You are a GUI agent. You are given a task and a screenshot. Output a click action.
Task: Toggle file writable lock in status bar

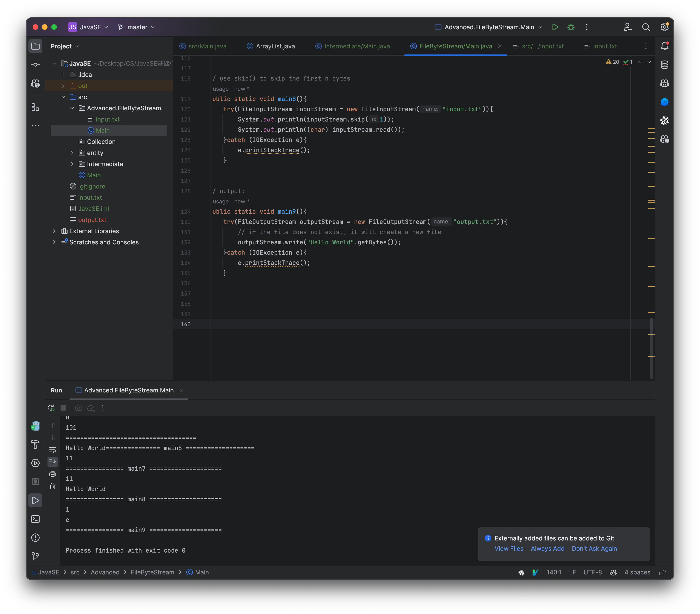coord(662,572)
